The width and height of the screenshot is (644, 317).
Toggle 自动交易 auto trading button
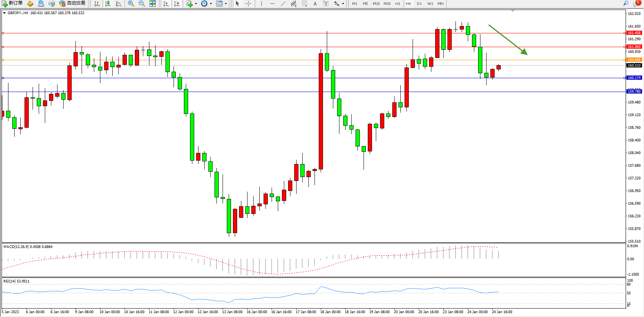pos(72,3)
